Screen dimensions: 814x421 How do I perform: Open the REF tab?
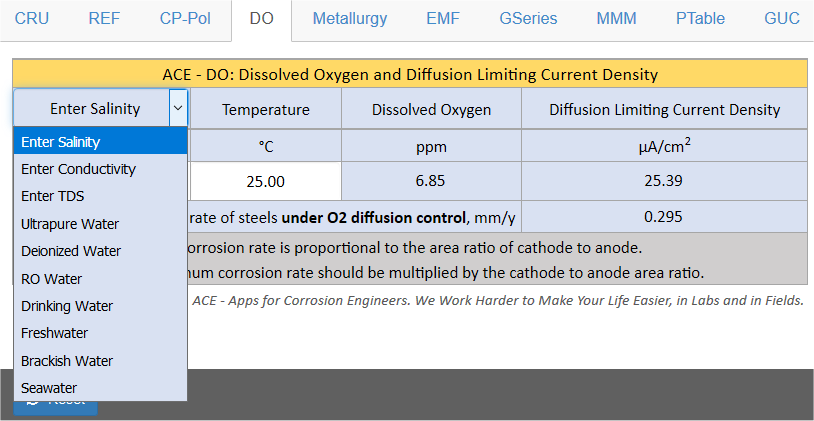[x=104, y=19]
